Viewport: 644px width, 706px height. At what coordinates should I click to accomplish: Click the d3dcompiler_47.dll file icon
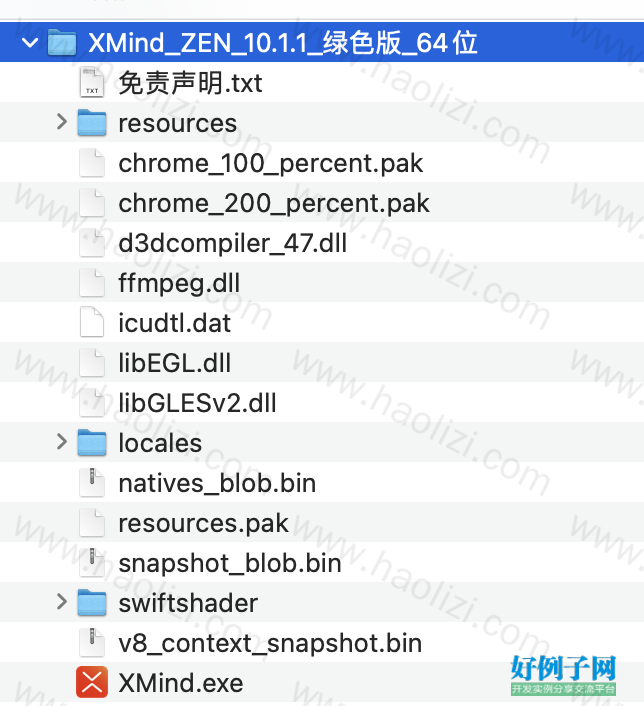point(92,243)
